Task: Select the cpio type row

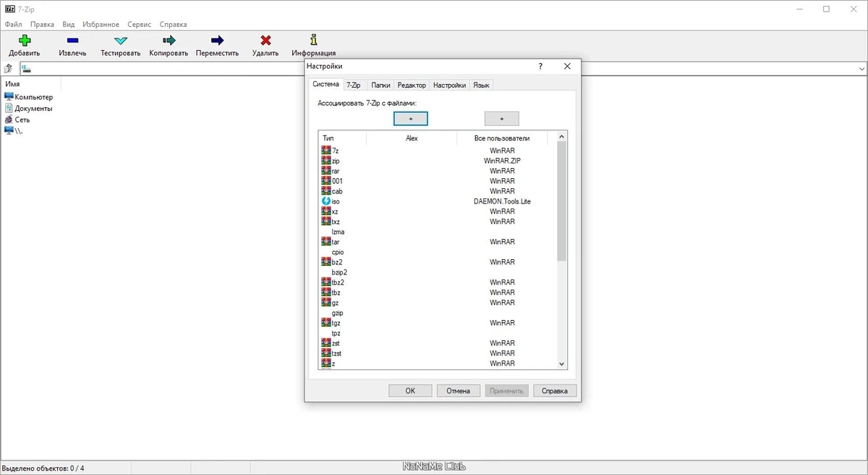Action: click(x=438, y=252)
